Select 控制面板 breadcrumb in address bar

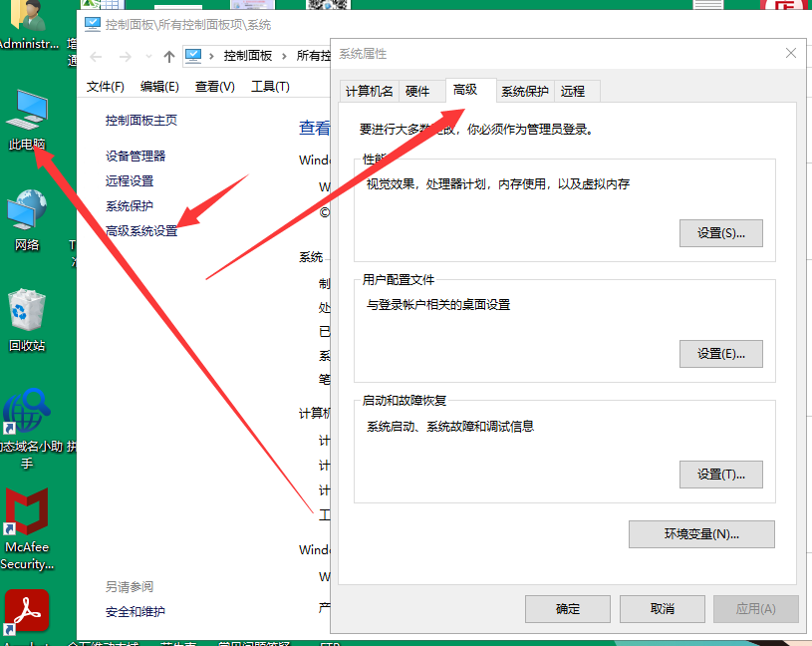[247, 56]
